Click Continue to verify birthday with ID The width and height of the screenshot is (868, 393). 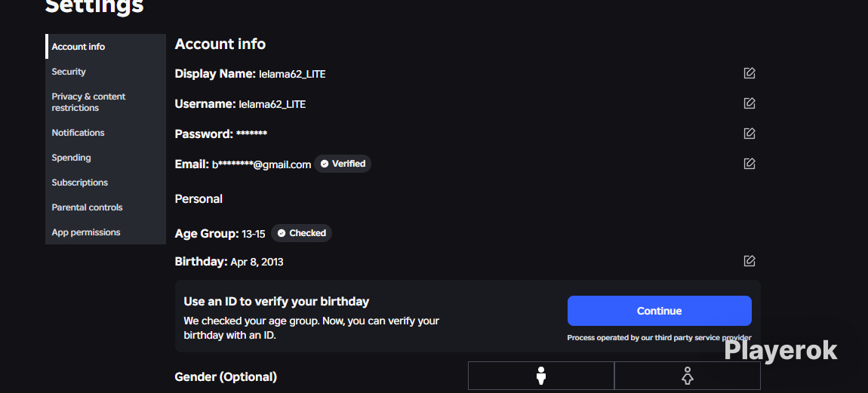[x=660, y=311]
